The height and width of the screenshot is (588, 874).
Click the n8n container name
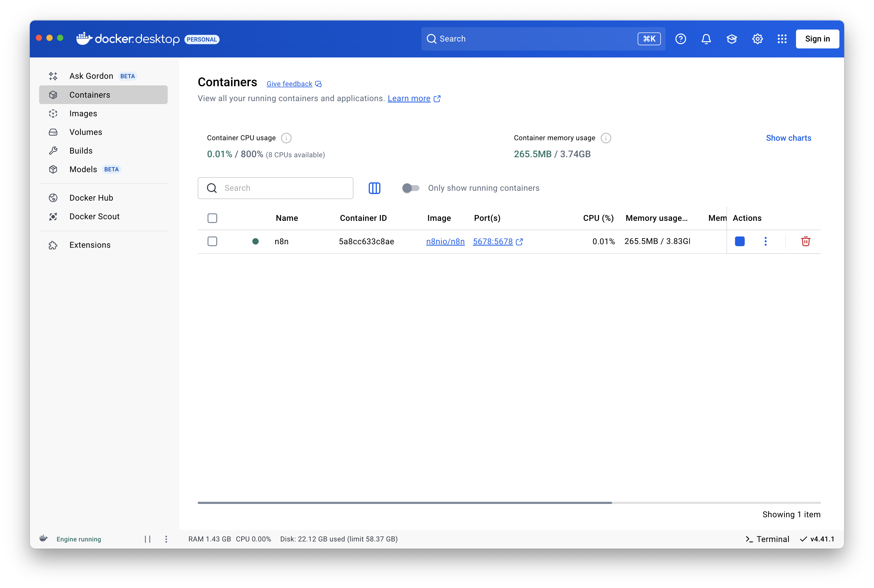[x=281, y=242]
